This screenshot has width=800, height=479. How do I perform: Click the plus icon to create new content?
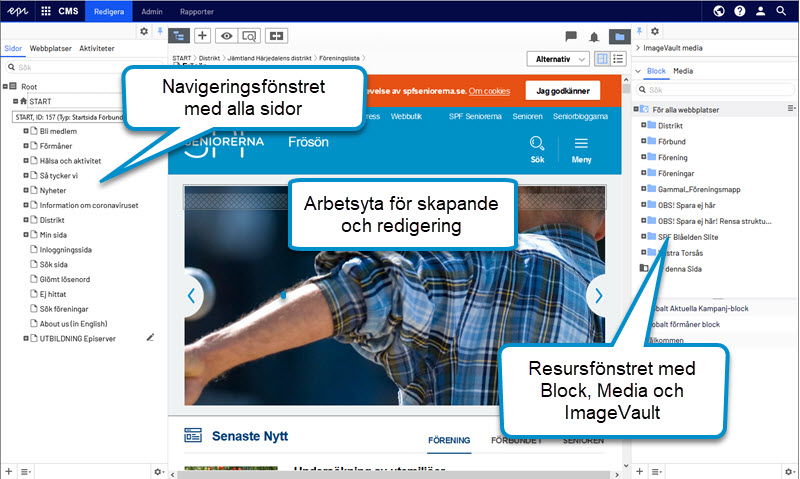[202, 35]
